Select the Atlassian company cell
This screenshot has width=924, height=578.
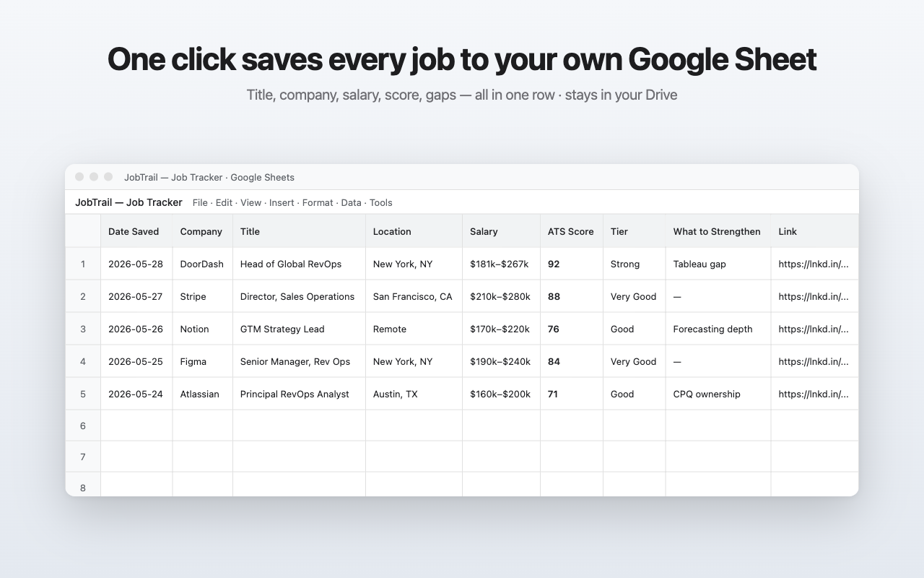[x=203, y=394]
